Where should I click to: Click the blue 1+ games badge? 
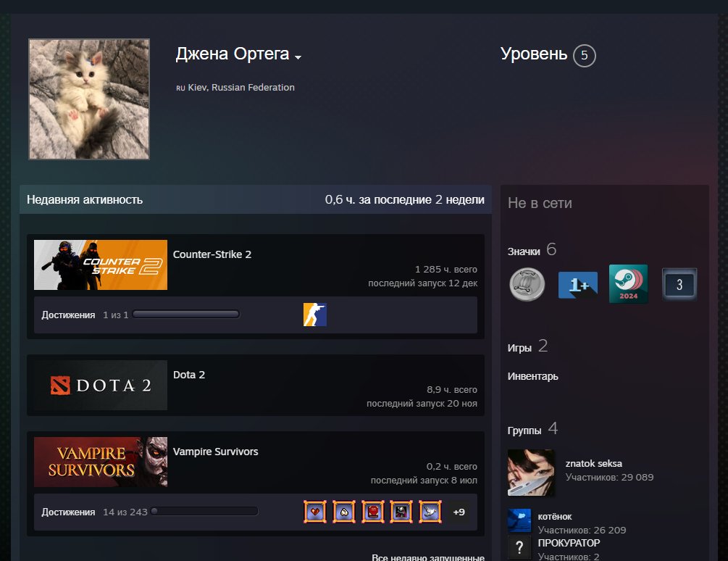point(577,285)
